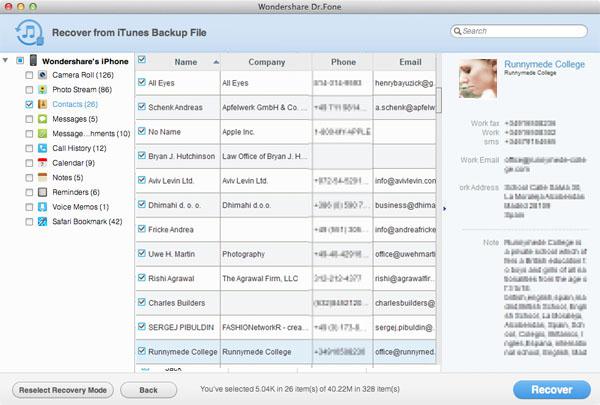Click the Camera Roll icon

[42, 75]
